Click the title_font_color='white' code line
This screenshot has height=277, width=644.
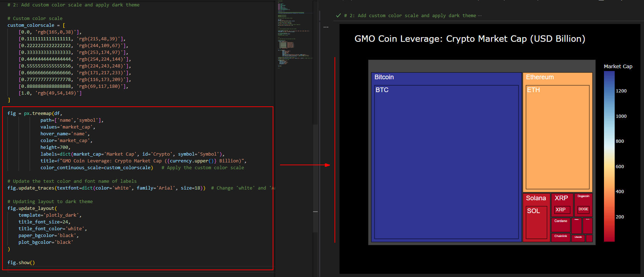coord(53,229)
